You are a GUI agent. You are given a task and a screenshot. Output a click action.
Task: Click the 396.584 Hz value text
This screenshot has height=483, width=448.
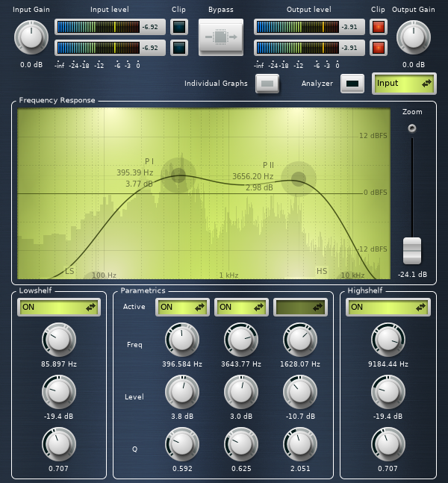(x=182, y=364)
